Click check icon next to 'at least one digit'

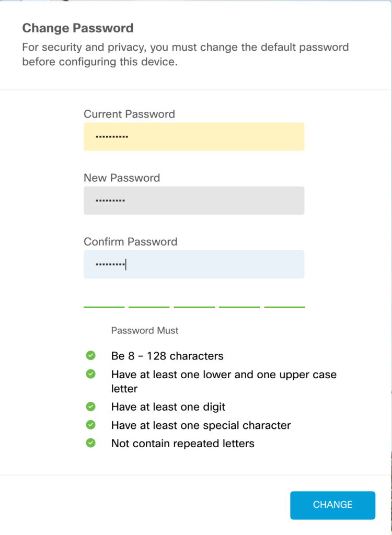(90, 406)
